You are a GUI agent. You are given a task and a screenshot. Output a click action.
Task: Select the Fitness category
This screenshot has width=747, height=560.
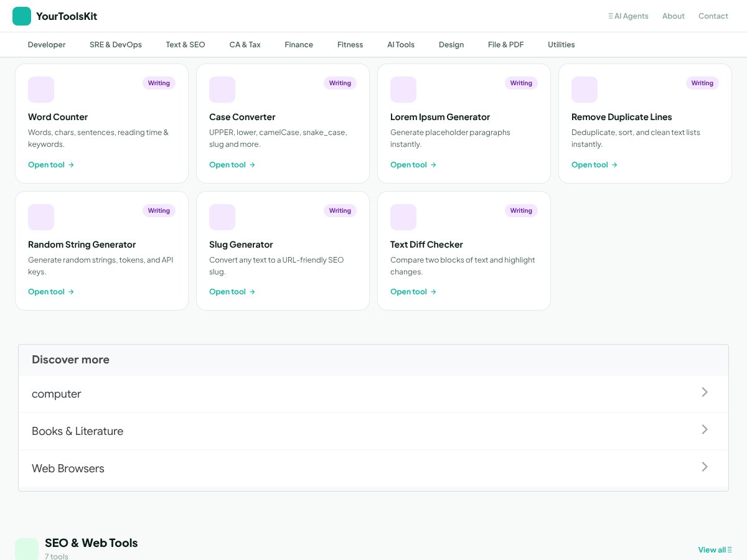[x=350, y=45]
